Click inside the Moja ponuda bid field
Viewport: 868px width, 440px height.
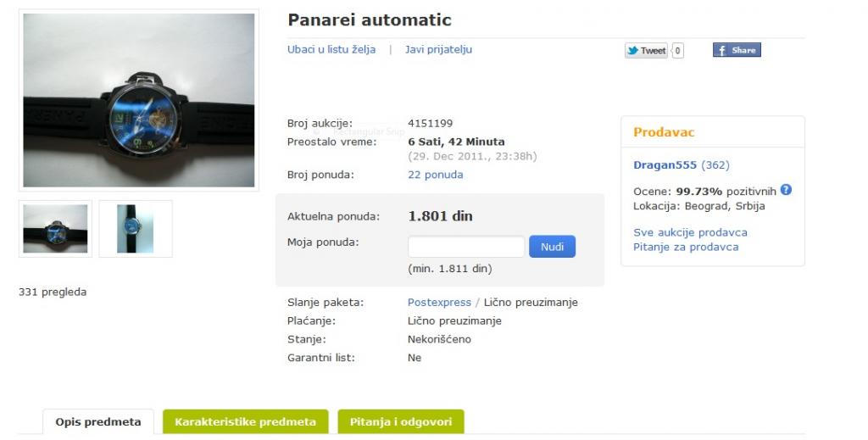(466, 247)
